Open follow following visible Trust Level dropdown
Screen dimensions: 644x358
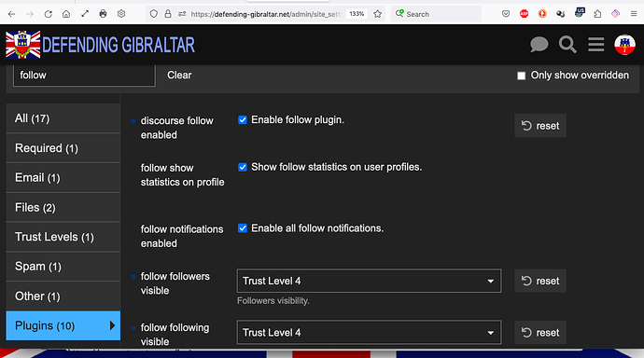click(x=369, y=332)
